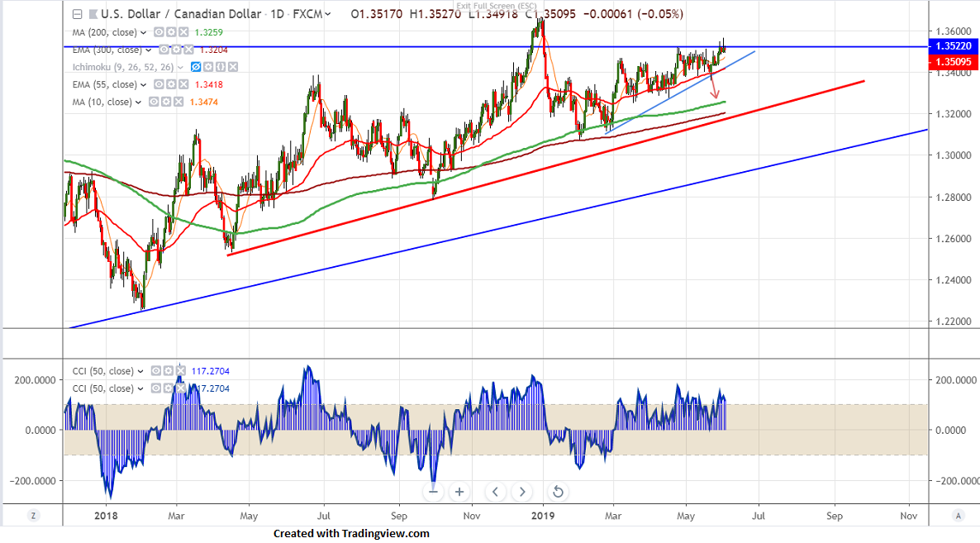Hide the upper CCI (50, close) indicator
980x543 pixels.
[156, 370]
